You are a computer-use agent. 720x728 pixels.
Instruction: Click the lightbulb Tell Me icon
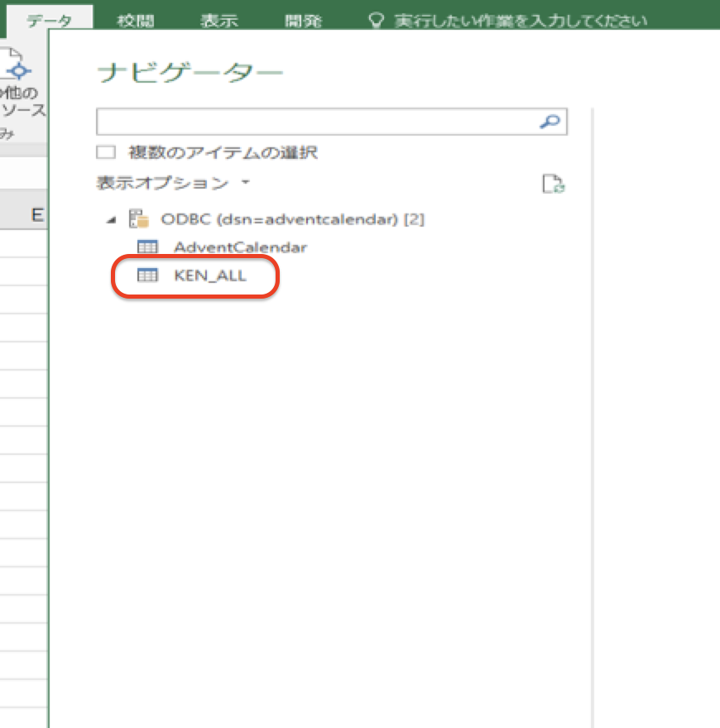377,18
